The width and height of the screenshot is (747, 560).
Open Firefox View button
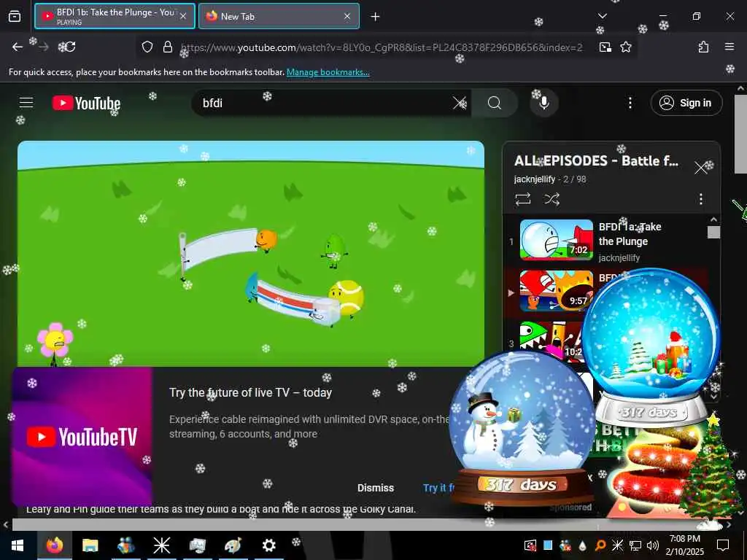(15, 16)
